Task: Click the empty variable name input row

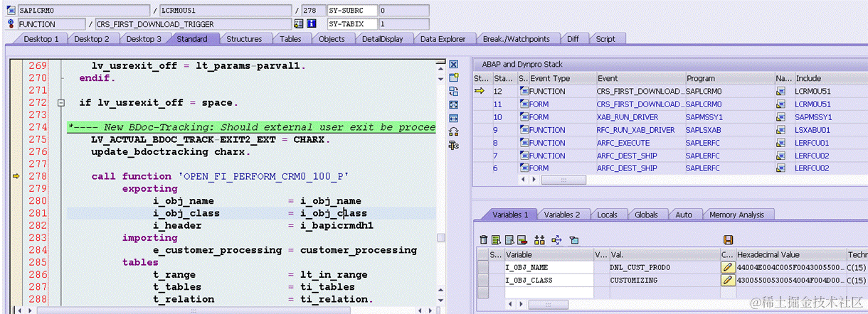Action: pyautogui.click(x=548, y=293)
